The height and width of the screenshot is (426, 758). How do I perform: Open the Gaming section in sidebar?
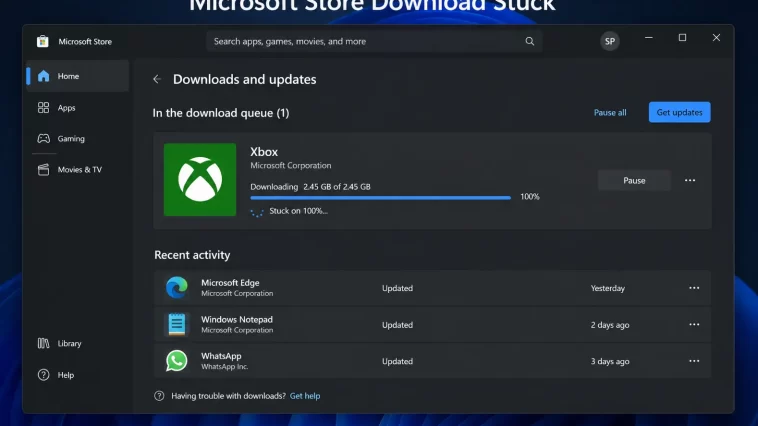click(x=61, y=138)
